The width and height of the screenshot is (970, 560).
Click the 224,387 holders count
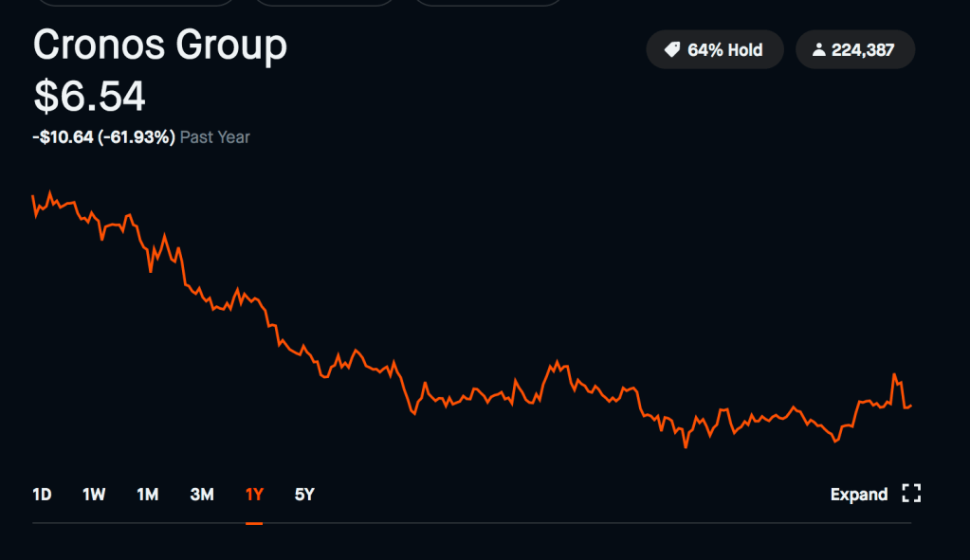coord(862,50)
